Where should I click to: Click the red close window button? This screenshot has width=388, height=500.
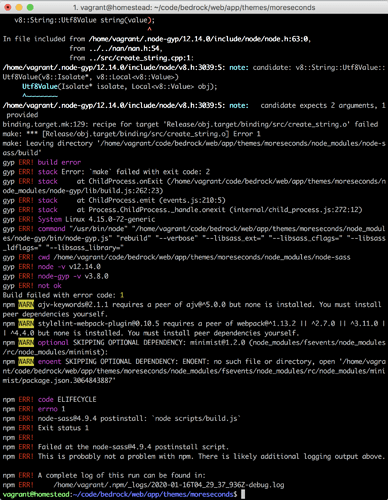[8, 7]
